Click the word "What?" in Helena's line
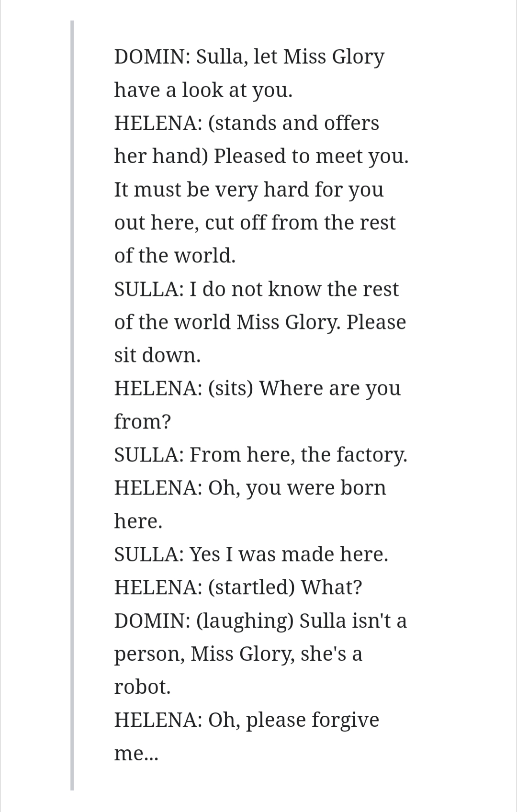 click(x=331, y=587)
